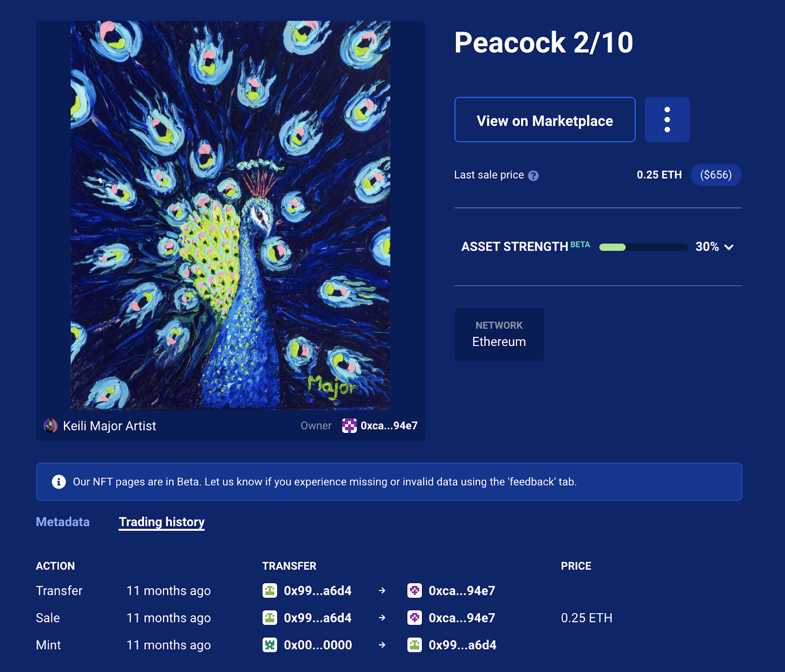This screenshot has height=672, width=785.
Task: Open owner address 0xca...94e7 below artwork
Action: pos(389,426)
